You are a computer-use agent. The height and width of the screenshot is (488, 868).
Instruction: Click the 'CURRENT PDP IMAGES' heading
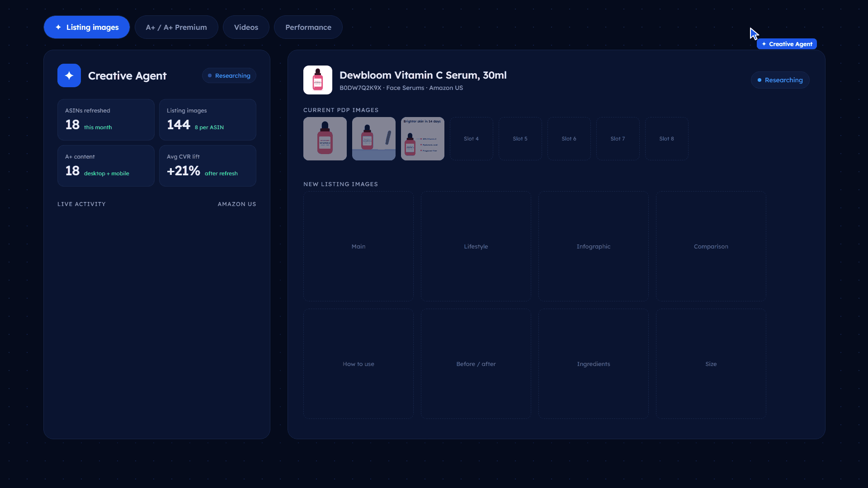[341, 110]
